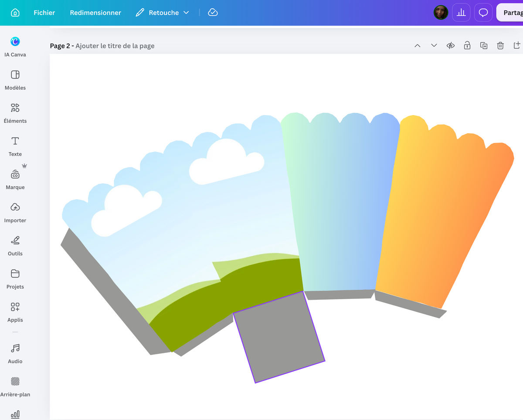Add a new page icon

(517, 46)
